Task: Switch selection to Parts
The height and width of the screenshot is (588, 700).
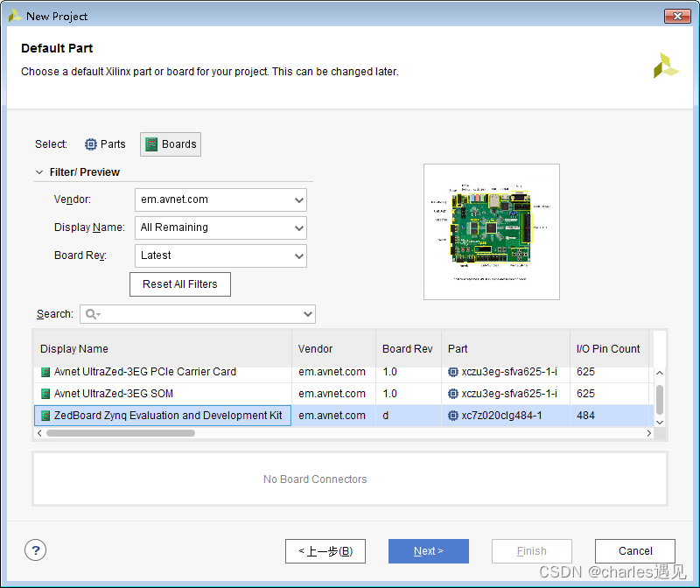Action: point(105,144)
